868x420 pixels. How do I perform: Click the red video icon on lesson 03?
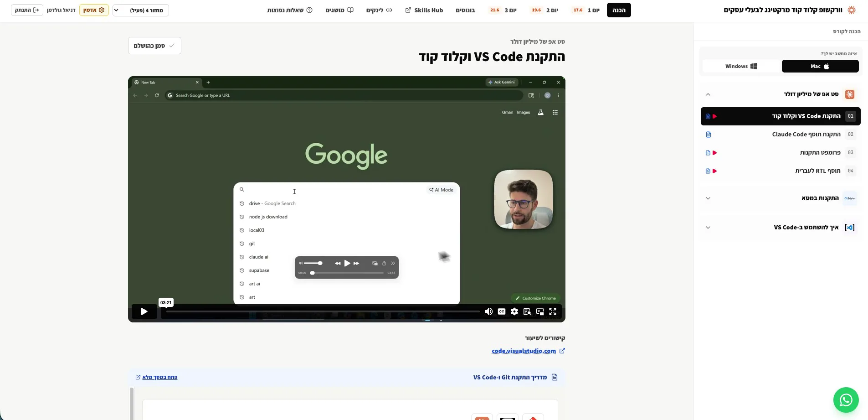(x=715, y=153)
